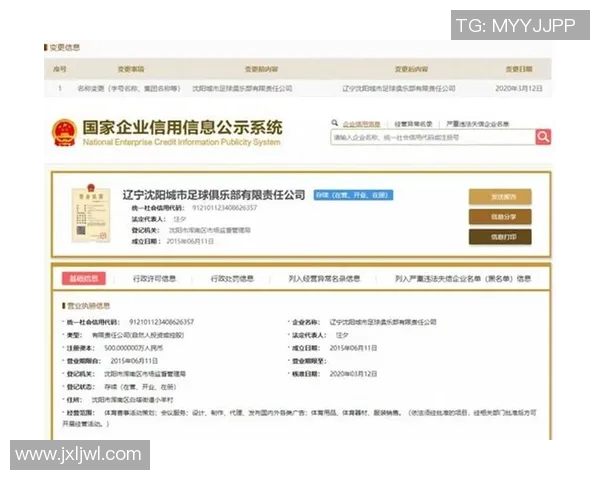This screenshot has height=480, width=600.
Task: Focus the enterprise name search field
Action: pos(433,137)
